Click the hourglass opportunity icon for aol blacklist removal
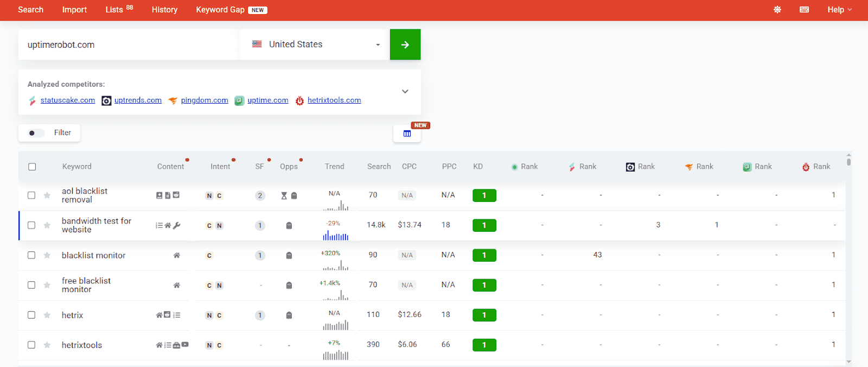This screenshot has width=868, height=367. click(284, 196)
